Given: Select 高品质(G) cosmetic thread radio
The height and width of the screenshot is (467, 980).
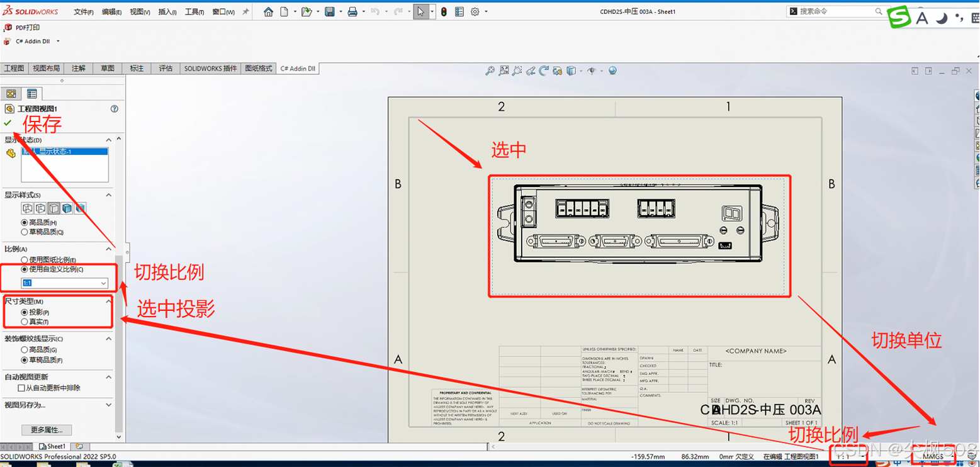Looking at the screenshot, I should tap(25, 350).
